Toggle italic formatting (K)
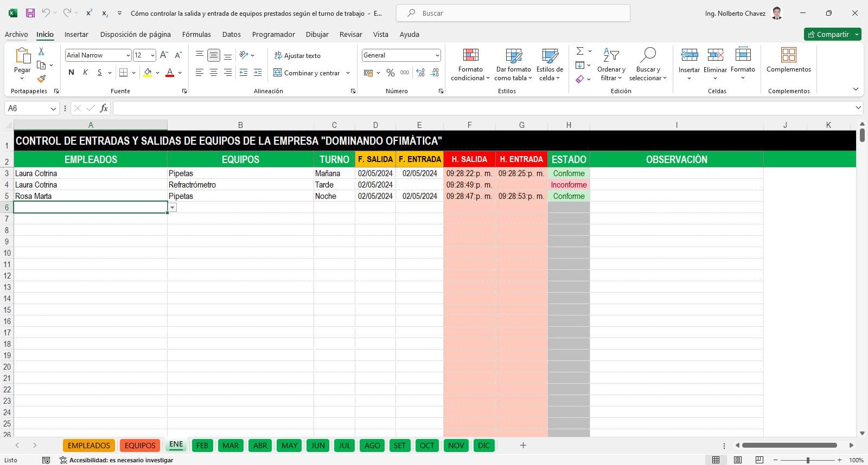Screen dimensions: 868x465 (x=85, y=73)
